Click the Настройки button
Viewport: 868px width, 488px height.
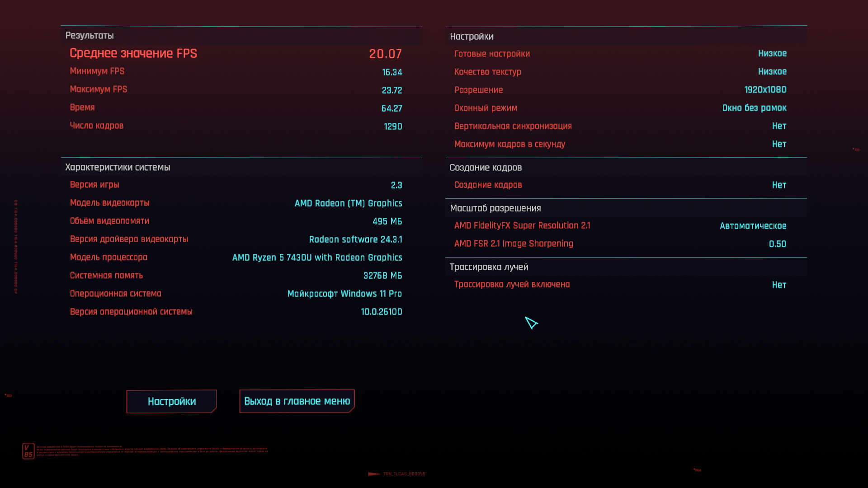pos(171,401)
